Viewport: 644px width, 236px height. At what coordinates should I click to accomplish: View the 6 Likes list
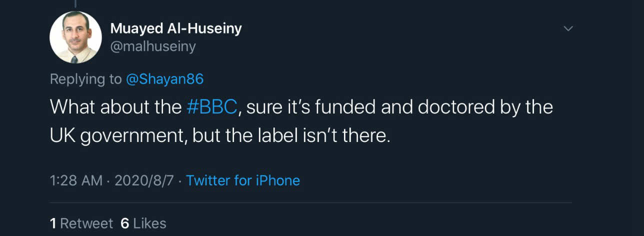[143, 223]
